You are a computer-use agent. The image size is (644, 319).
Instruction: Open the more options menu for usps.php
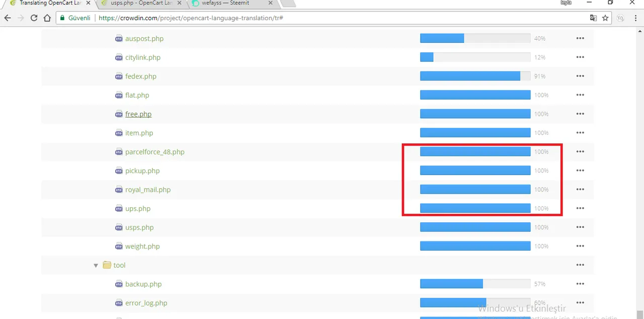click(x=580, y=227)
